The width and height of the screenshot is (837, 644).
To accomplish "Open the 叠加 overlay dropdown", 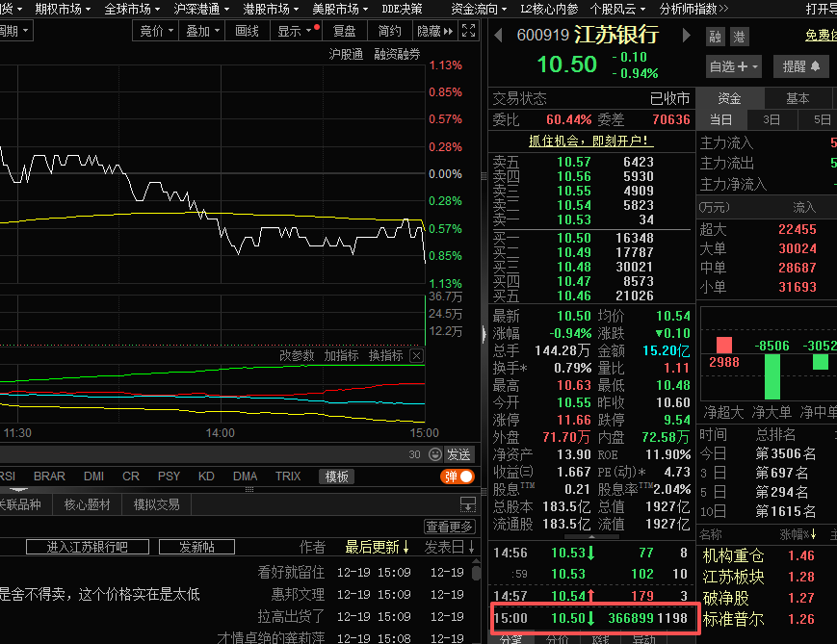I will 202,31.
